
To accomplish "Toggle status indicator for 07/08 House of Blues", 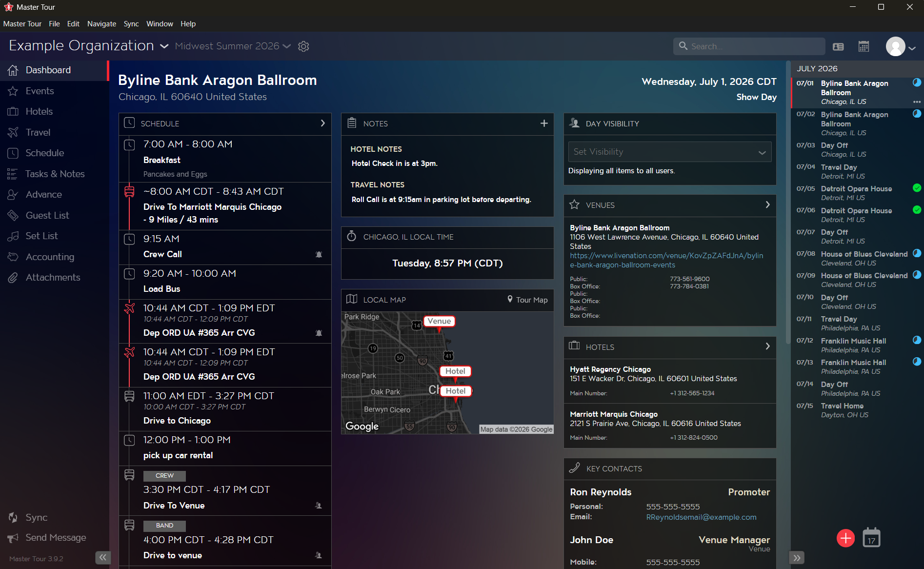I will pos(917,253).
